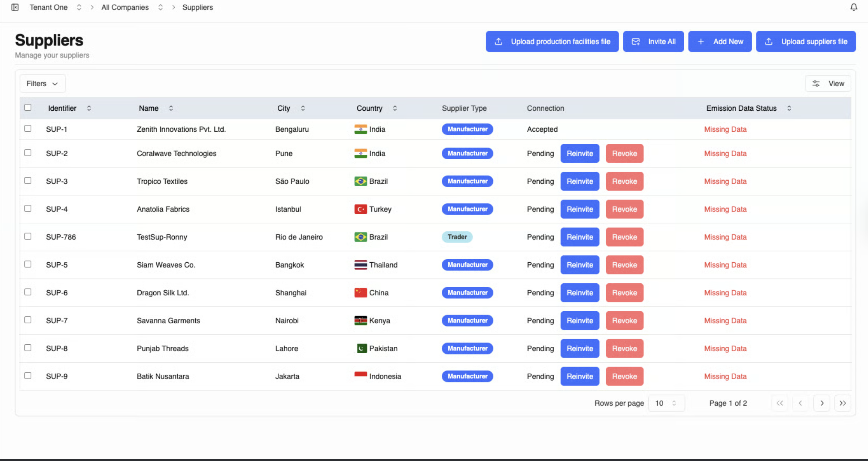Sort by Identifier column arrows
The height and width of the screenshot is (461, 868).
coord(89,108)
